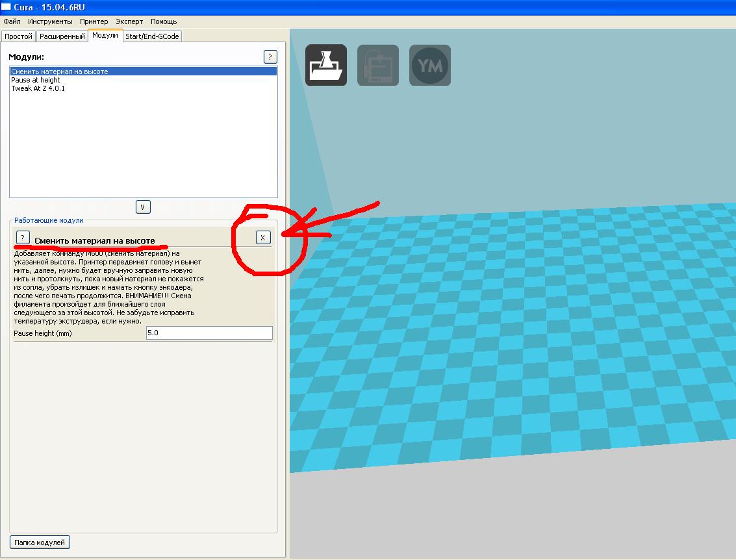Click the Load model icon
This screenshot has height=560, width=736.
click(326, 65)
